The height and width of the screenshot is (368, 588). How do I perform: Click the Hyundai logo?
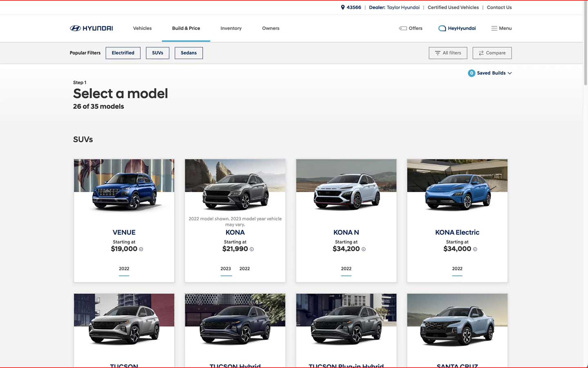(91, 28)
